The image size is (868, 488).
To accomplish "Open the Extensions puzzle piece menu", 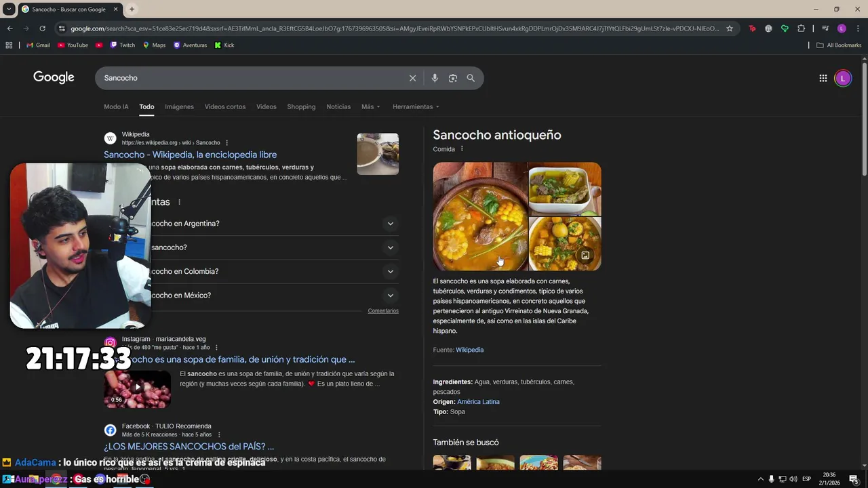I will coord(802,28).
